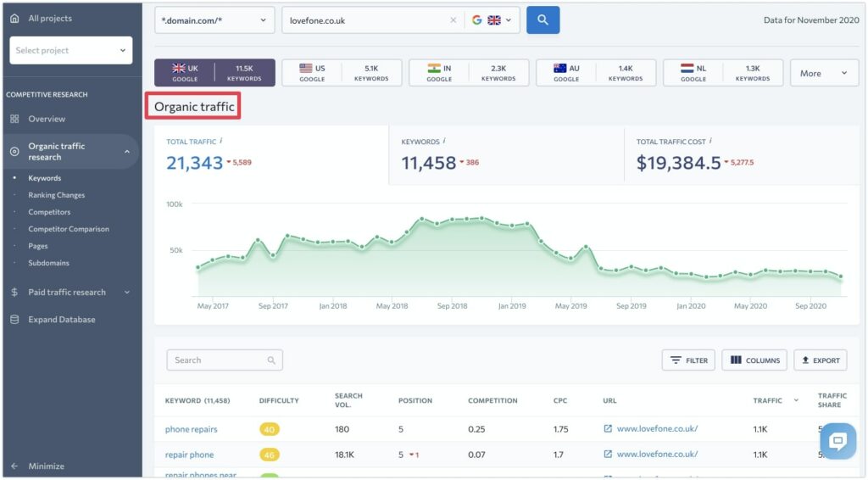Sort by the Competition column header
The width and height of the screenshot is (868, 480).
pyautogui.click(x=492, y=401)
